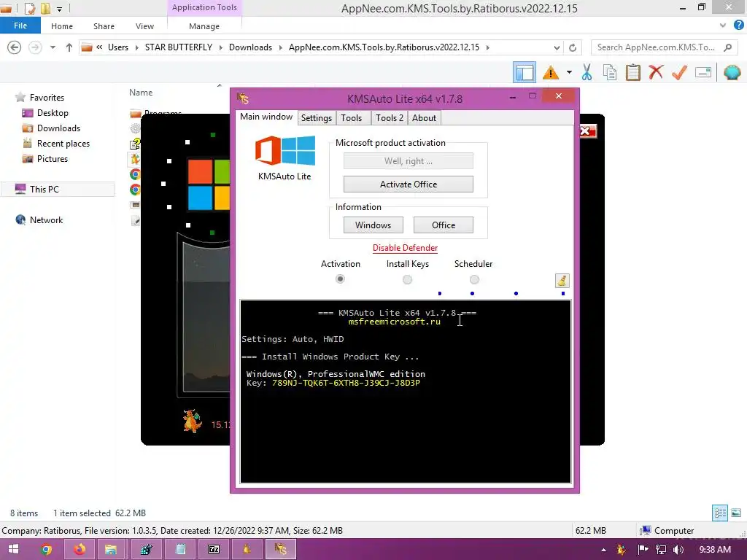Screen dimensions: 747x560
Task: Open Chrome from the taskbar
Action: [x=46, y=550]
